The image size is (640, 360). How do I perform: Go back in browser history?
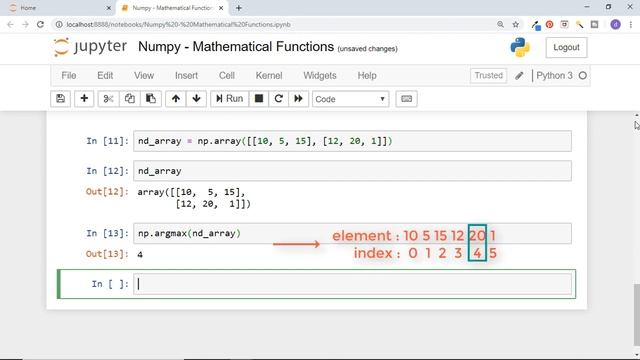(11, 24)
